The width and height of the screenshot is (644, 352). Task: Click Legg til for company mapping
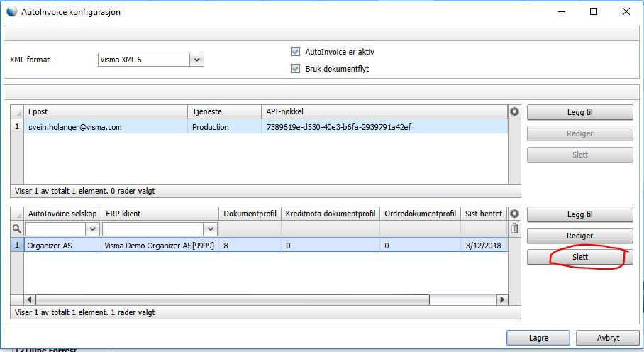(580, 214)
